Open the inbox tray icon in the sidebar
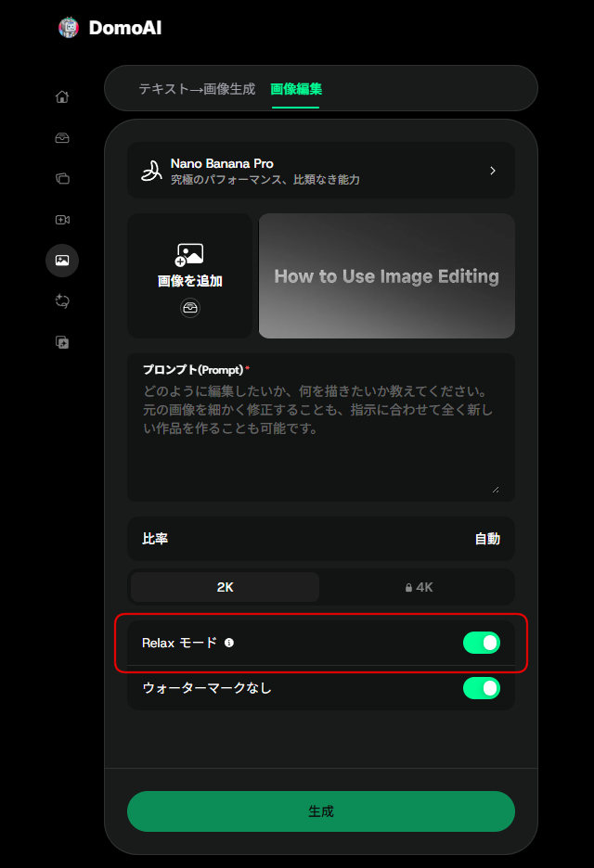This screenshot has height=868, width=594. (62, 138)
